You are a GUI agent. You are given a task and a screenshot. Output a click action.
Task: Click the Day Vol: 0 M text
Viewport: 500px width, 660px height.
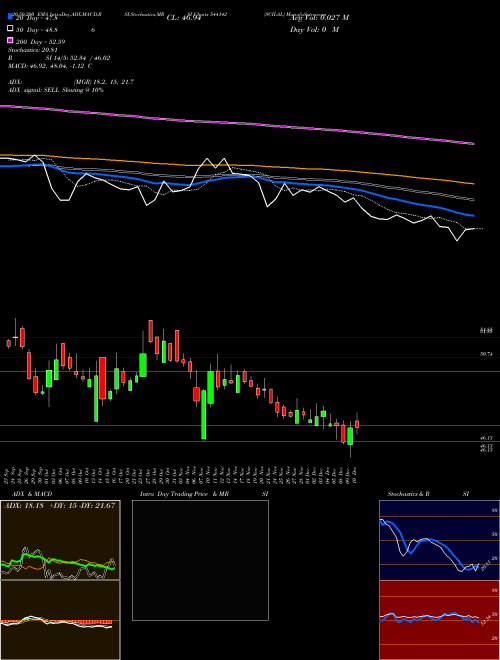(x=314, y=29)
